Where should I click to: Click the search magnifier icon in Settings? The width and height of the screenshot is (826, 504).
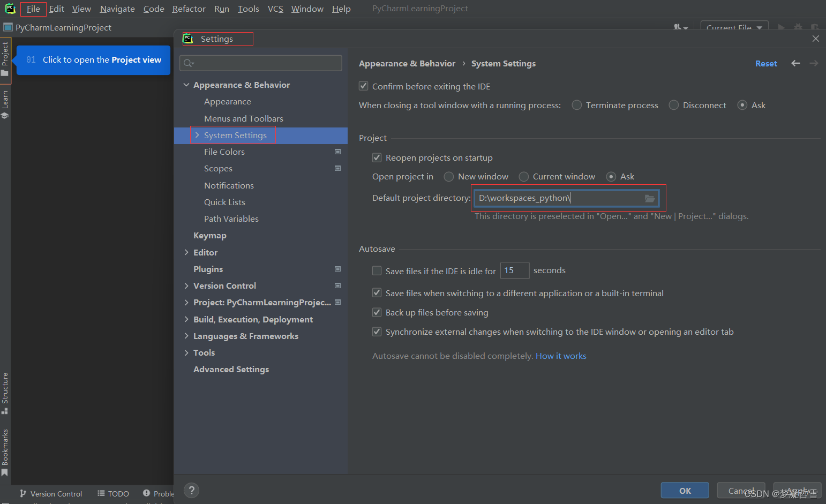coord(189,63)
